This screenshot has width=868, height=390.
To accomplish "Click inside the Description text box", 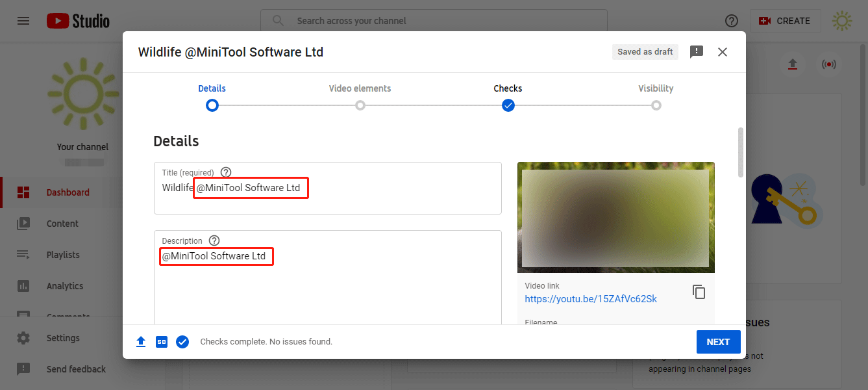I will pyautogui.click(x=327, y=286).
